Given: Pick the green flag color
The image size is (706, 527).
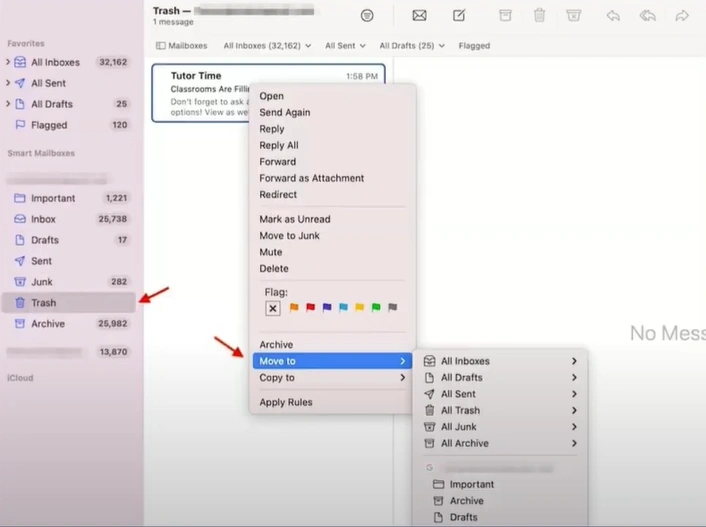Looking at the screenshot, I should (376, 308).
